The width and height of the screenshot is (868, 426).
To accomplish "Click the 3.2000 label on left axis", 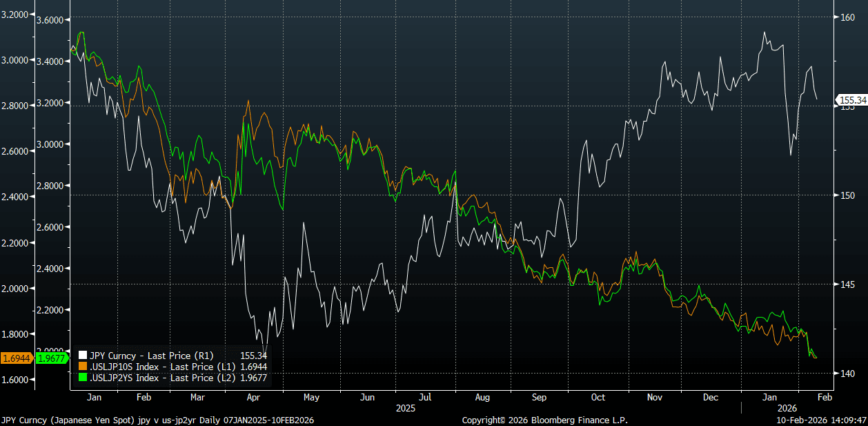I will tap(16, 14).
